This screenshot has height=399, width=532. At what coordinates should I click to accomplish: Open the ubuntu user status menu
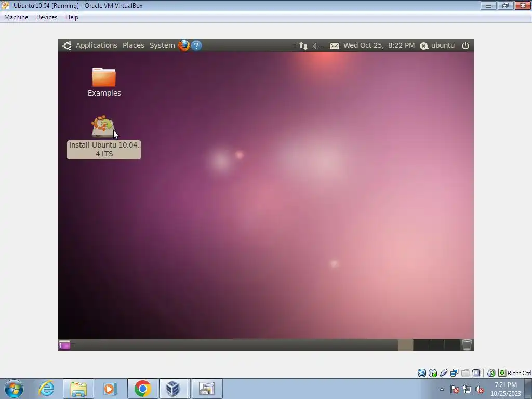coord(437,46)
